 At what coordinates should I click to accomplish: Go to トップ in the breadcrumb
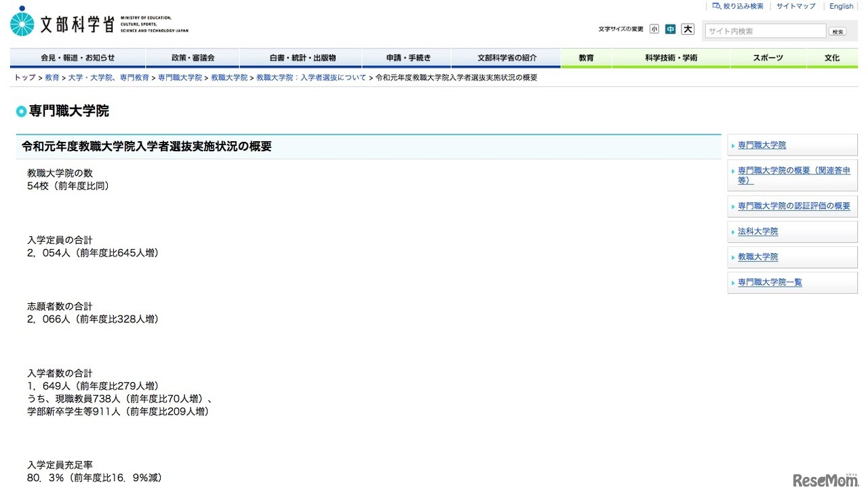click(x=25, y=78)
